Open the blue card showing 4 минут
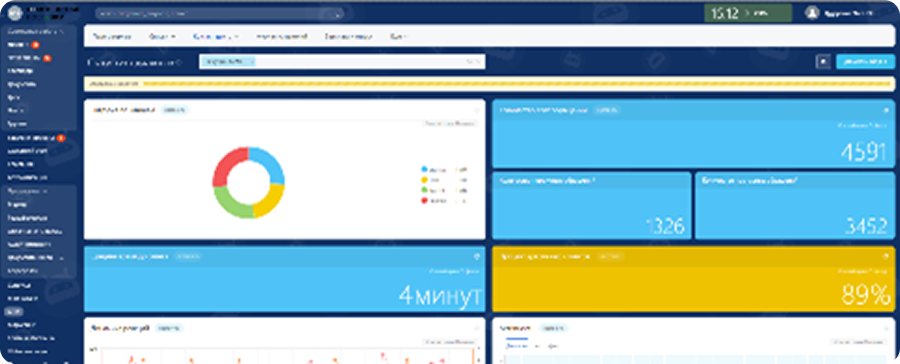The width and height of the screenshot is (900, 364). pyautogui.click(x=285, y=279)
